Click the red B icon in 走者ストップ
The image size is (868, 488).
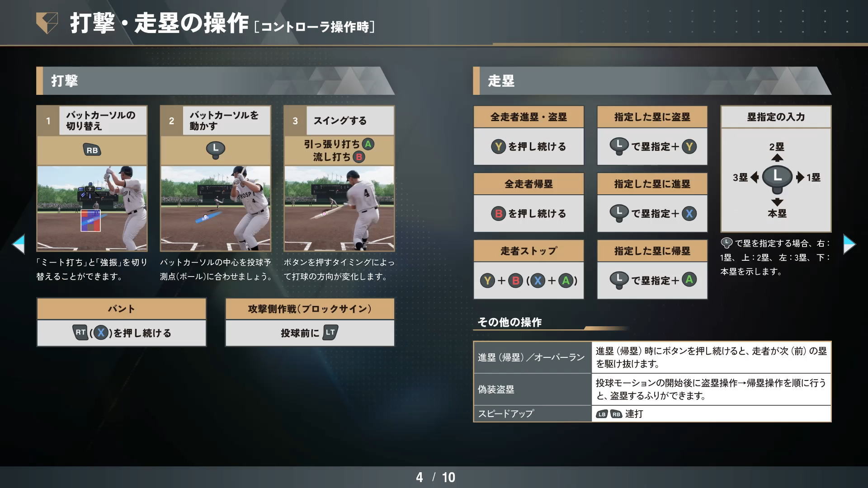(515, 281)
